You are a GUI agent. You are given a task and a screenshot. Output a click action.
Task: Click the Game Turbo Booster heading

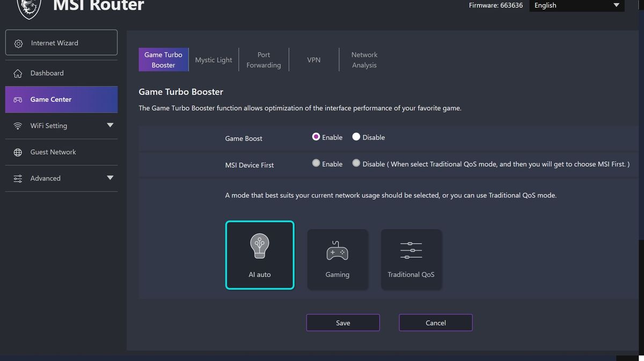(x=181, y=92)
